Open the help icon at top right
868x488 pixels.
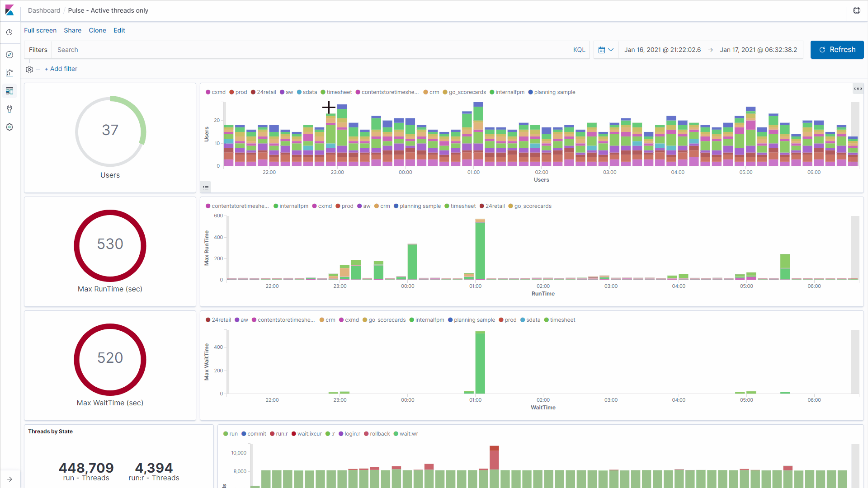857,10
